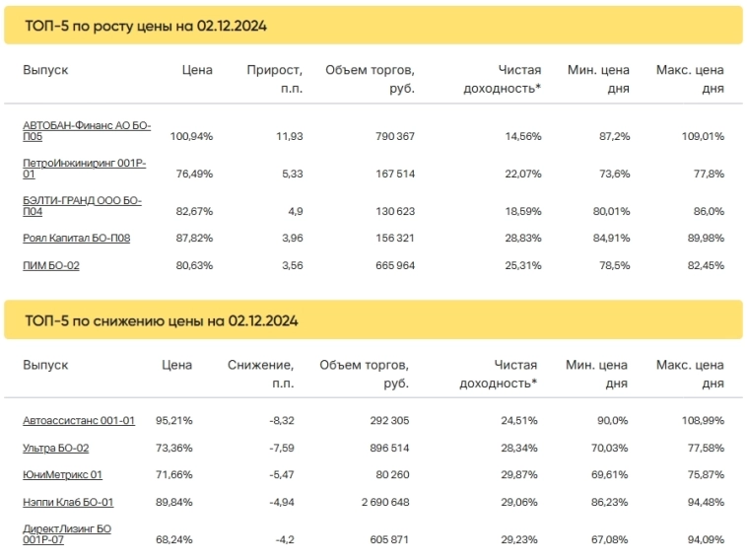
Task: Follow the Нэппи Клаб БО-01 link
Action: point(68,503)
